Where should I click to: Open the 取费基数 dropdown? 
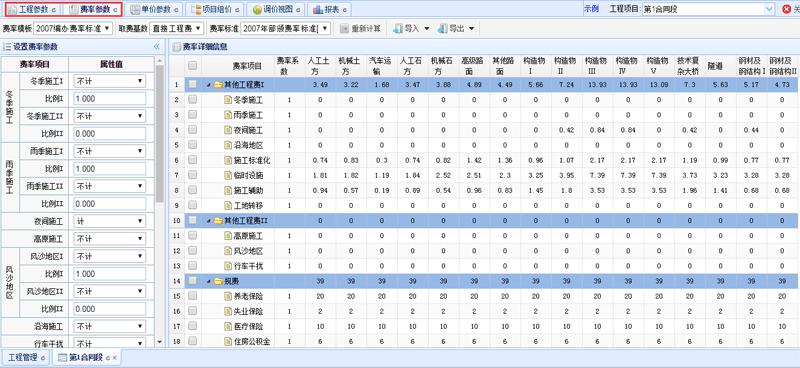177,29
